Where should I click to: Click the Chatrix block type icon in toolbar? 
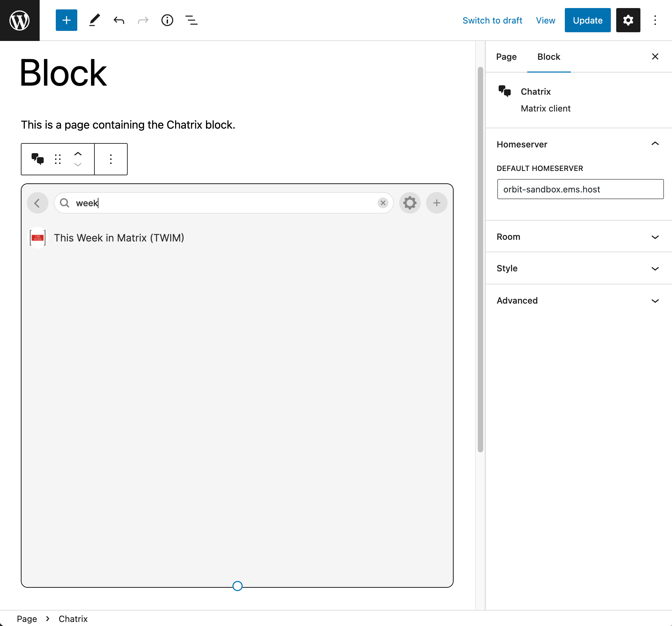[38, 159]
